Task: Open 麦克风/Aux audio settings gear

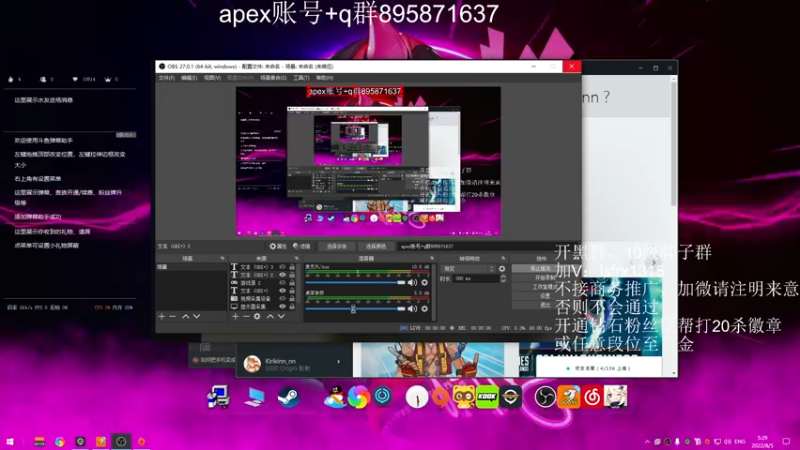Action: click(424, 282)
